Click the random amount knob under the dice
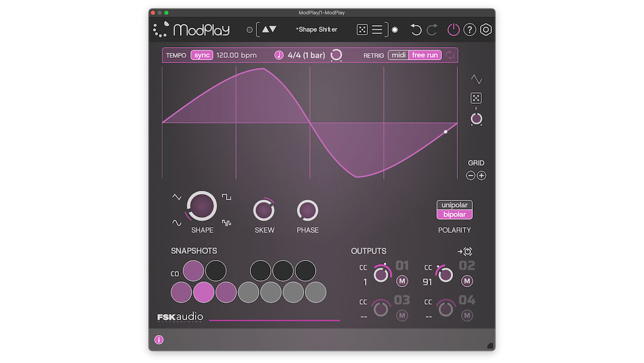The width and height of the screenshot is (644, 363). pos(476,119)
